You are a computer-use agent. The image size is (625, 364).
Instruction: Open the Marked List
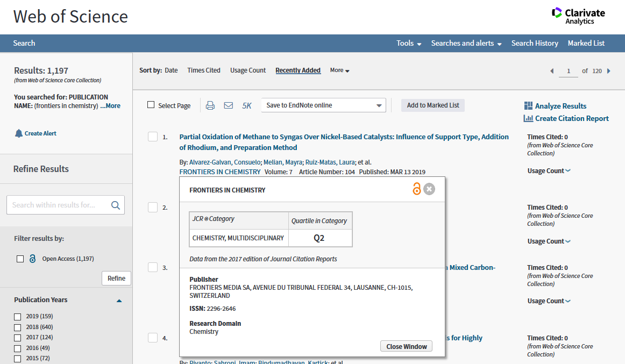click(586, 44)
